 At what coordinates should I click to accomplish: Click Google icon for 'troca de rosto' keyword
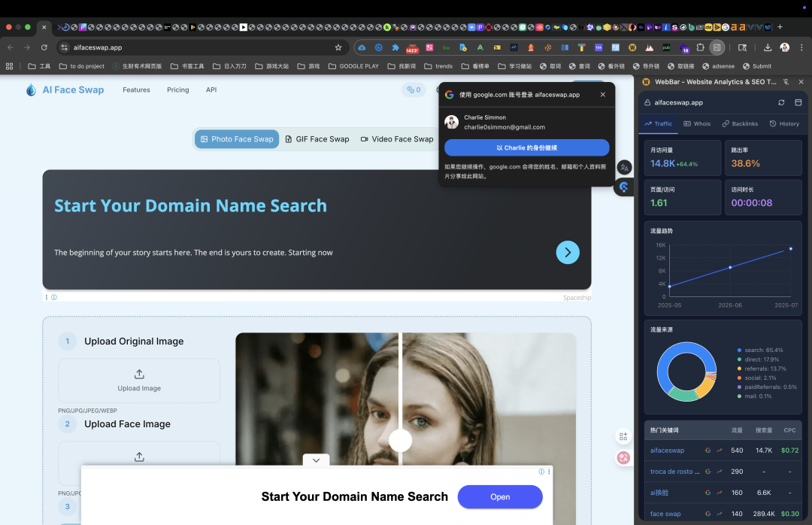[708, 472]
